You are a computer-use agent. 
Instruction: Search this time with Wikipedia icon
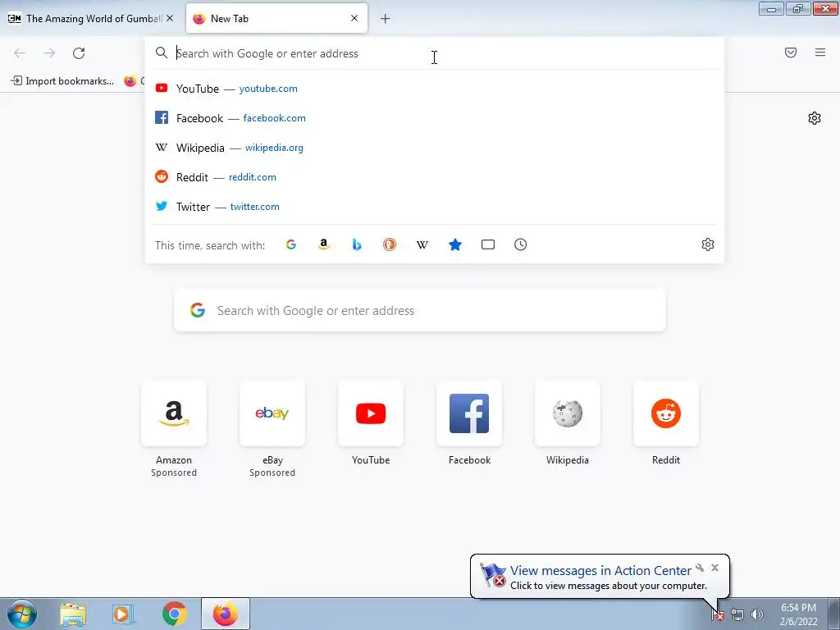pyautogui.click(x=422, y=244)
